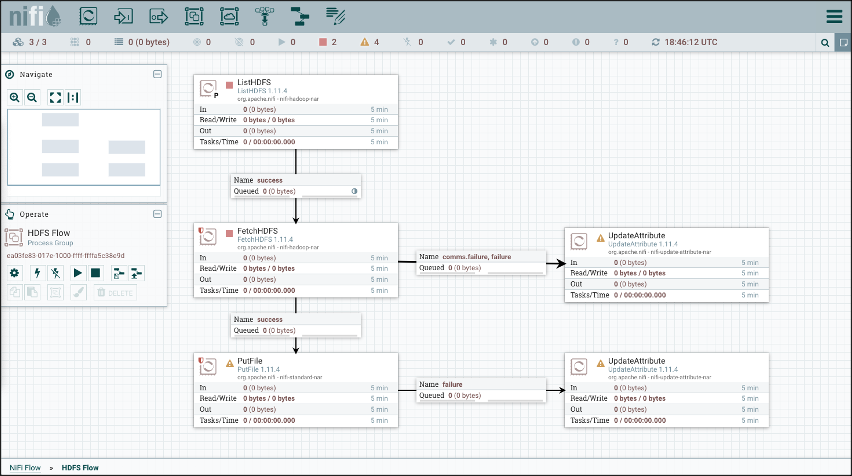Click the last refreshed 18:46:12 UTC indicator

(685, 42)
